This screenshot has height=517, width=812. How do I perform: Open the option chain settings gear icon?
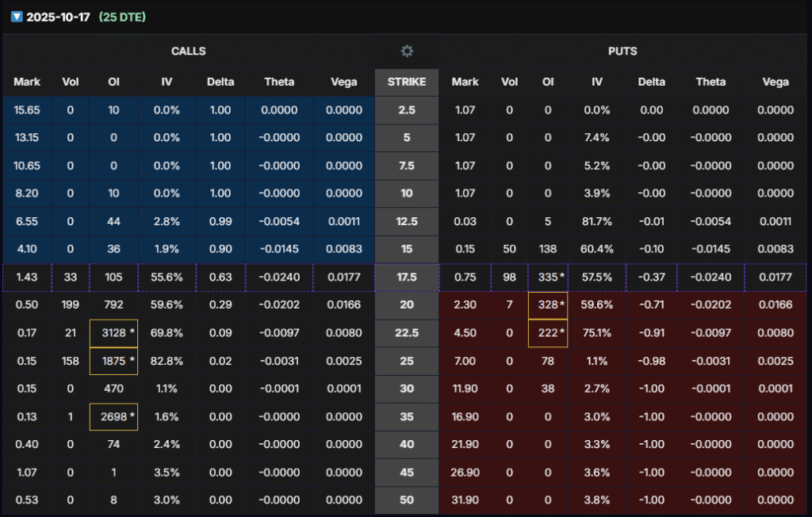pyautogui.click(x=407, y=52)
